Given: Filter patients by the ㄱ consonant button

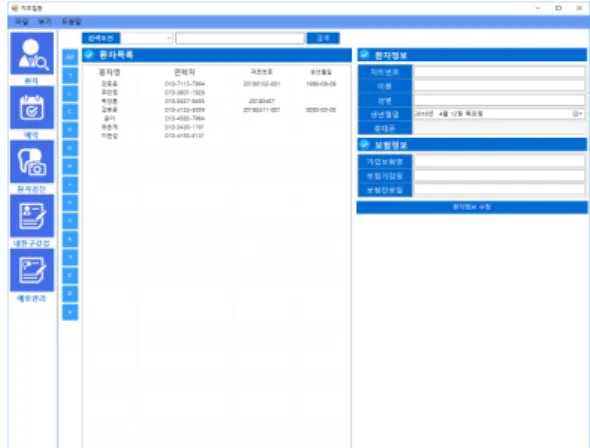Looking at the screenshot, I should 70,75.
